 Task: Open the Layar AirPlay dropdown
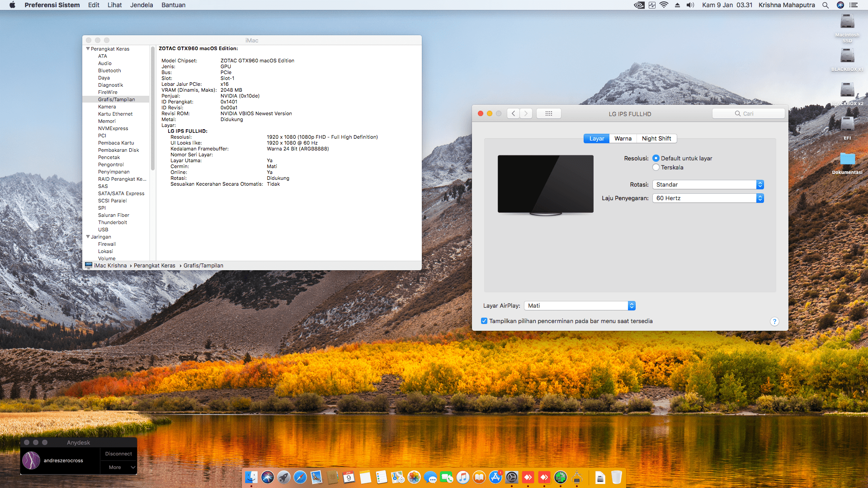point(580,305)
